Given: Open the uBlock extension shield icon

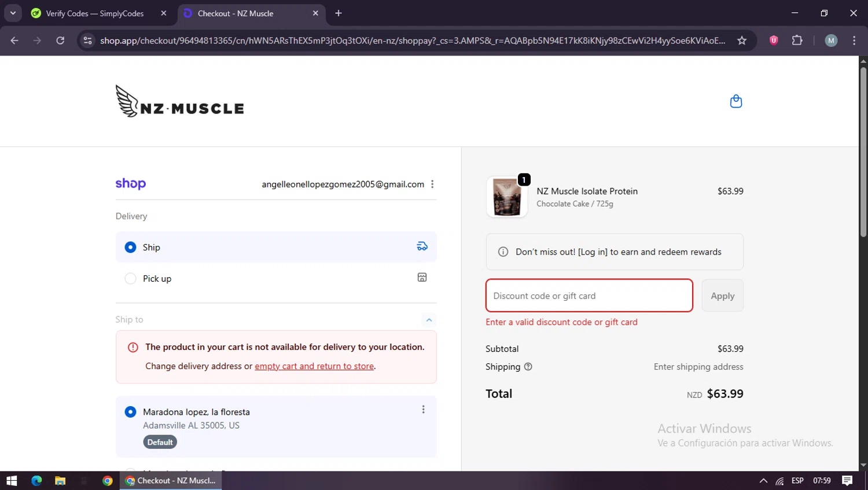Looking at the screenshot, I should 774,40.
